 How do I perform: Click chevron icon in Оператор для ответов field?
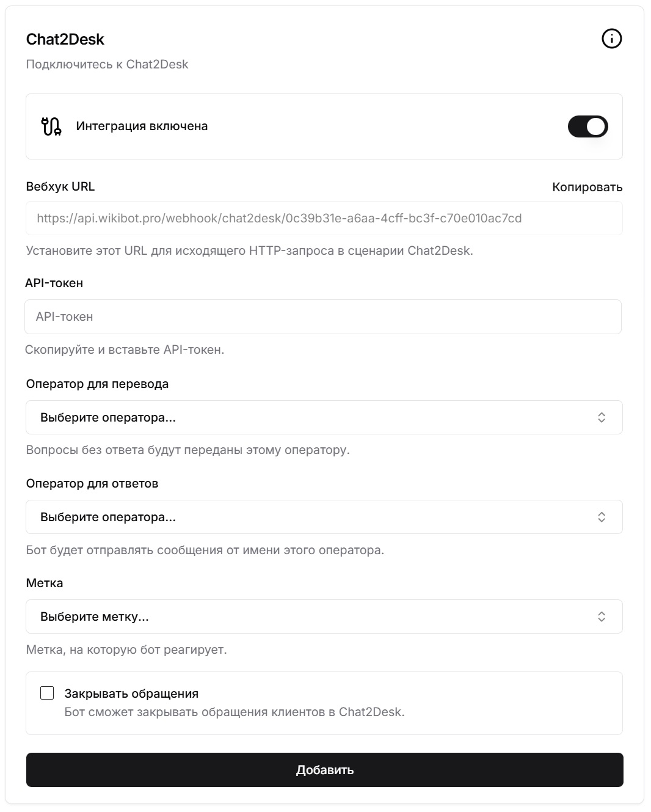click(x=601, y=517)
